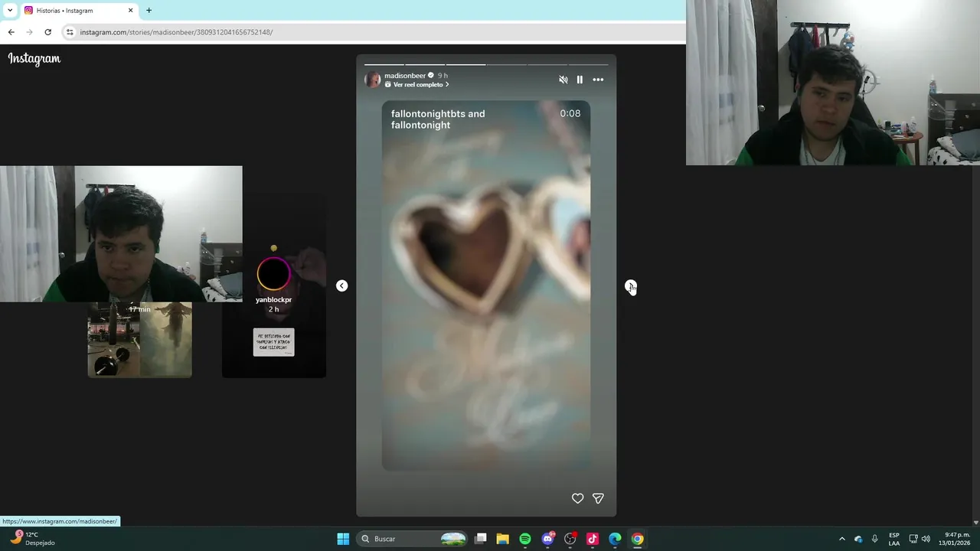
Task: Open a new Chrome tab
Action: tap(149, 11)
